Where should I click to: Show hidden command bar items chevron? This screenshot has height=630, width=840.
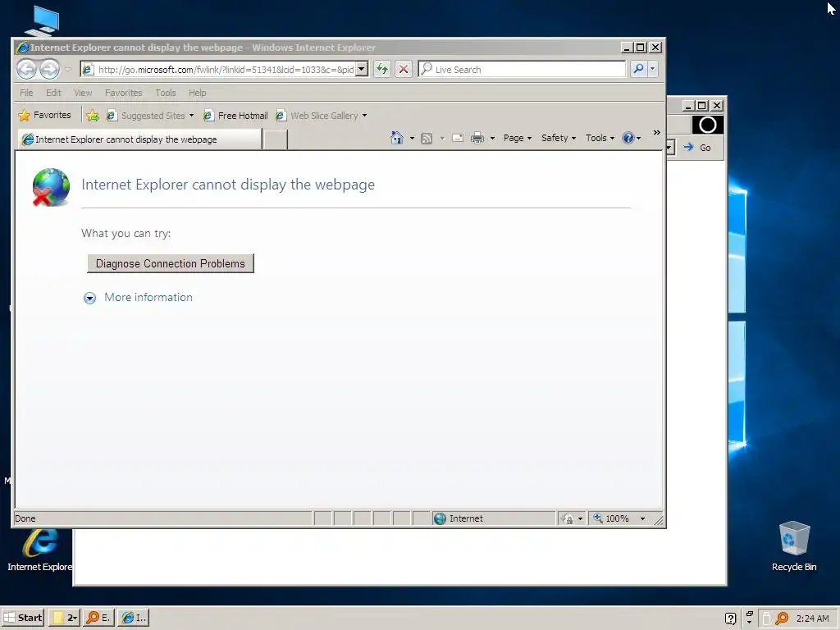click(656, 132)
